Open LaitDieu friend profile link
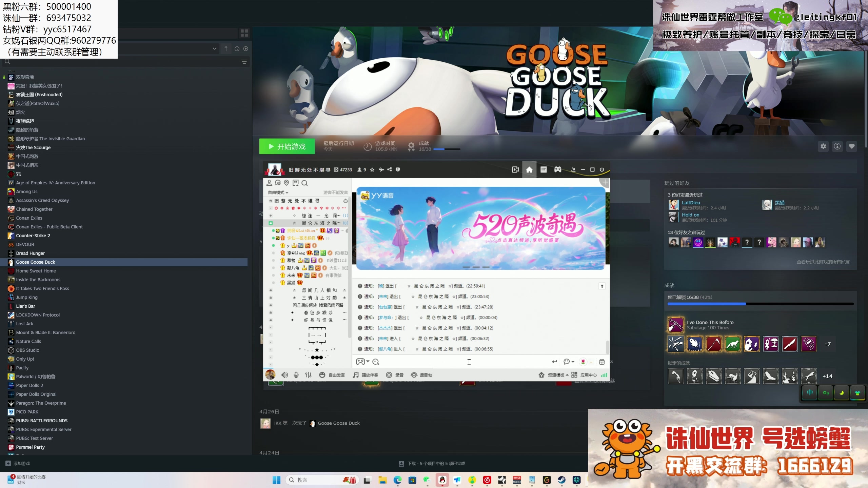868x488 pixels. click(x=691, y=202)
